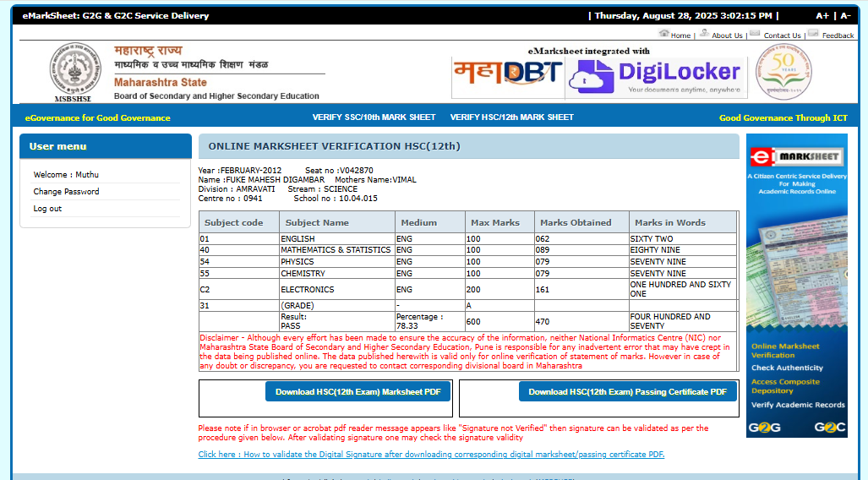
Task: Open the Feedback text link
Action: click(838, 35)
